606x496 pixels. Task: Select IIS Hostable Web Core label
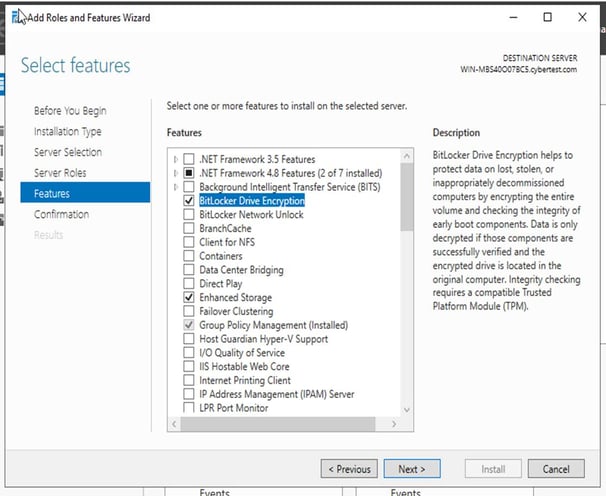(x=244, y=366)
